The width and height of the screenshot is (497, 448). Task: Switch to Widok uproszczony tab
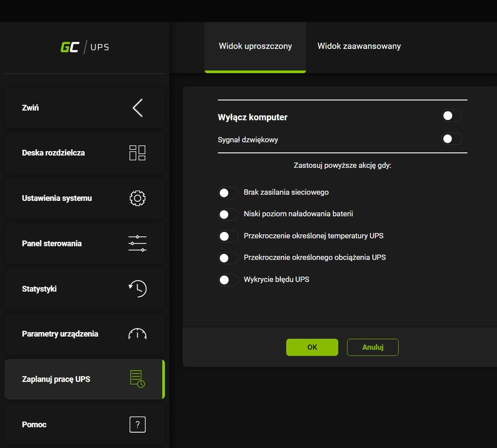click(x=255, y=47)
